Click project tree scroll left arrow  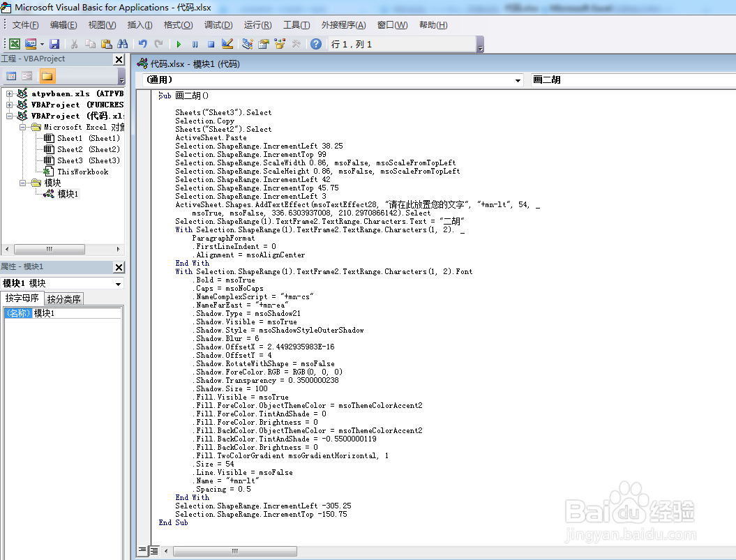(x=6, y=249)
